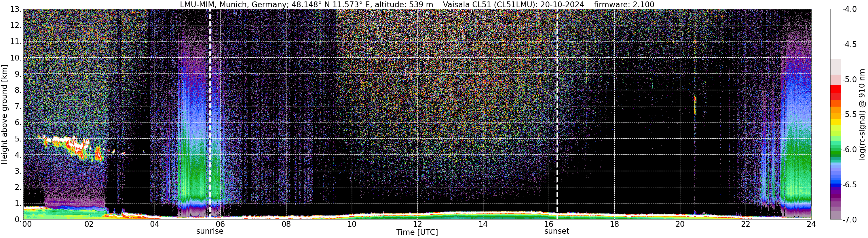Click the 'sunset' label under the time axis

[x=557, y=231]
